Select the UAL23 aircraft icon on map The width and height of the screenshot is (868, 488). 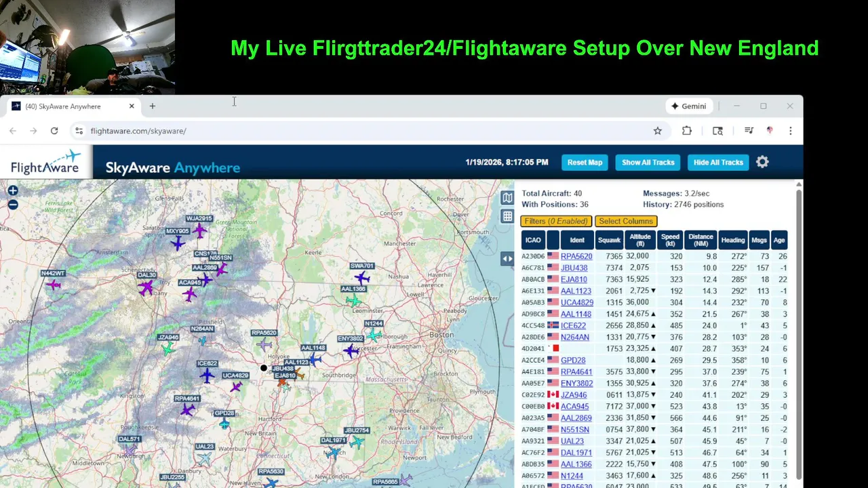tap(204, 459)
